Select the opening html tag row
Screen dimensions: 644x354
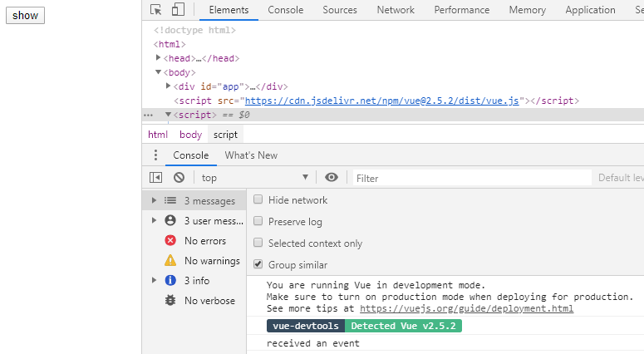click(170, 44)
